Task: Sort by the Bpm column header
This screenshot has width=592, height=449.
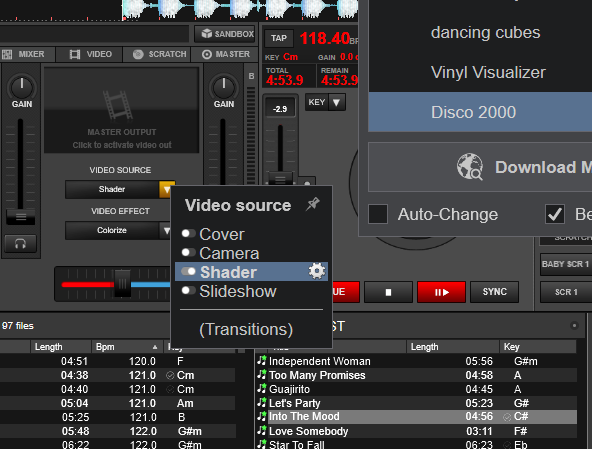Action: [127, 347]
